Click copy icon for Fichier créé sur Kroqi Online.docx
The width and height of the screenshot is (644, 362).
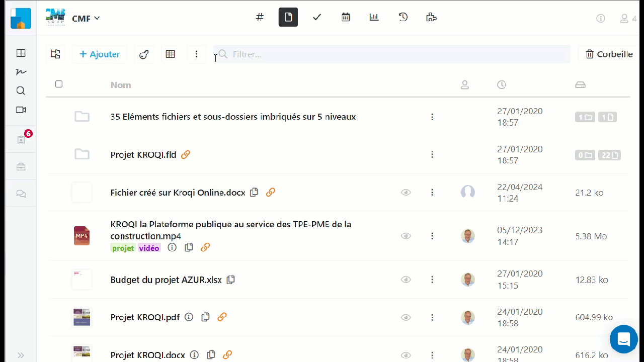click(255, 192)
